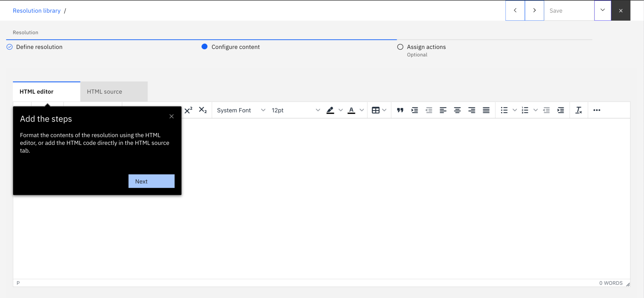Open the System Font family dropdown
Image resolution: width=644 pixels, height=298 pixels.
coord(241,110)
